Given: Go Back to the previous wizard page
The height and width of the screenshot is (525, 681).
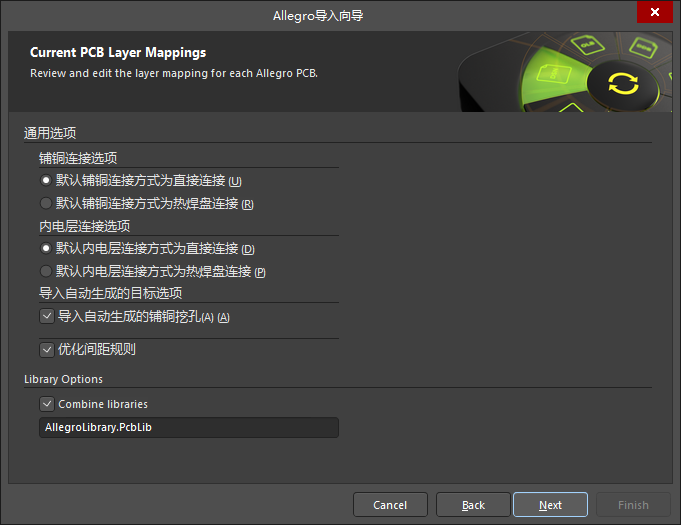Looking at the screenshot, I should click(473, 505).
